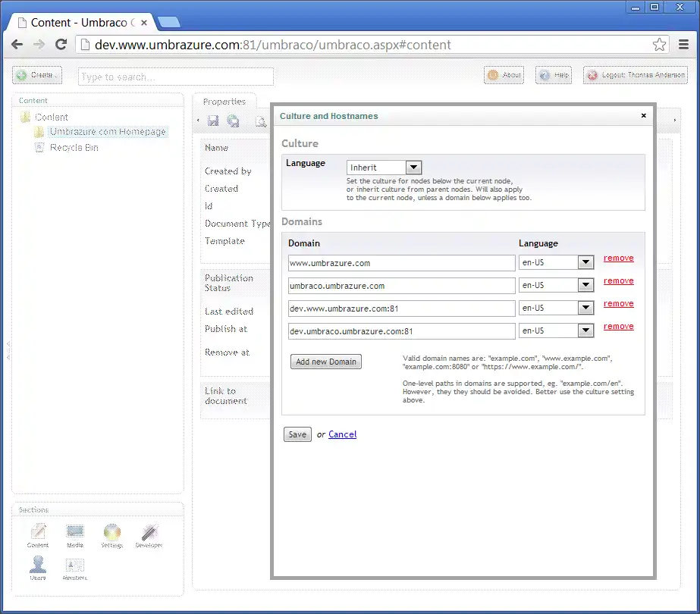
Task: Close the Culture and Hostnames dialog
Action: coord(643,115)
